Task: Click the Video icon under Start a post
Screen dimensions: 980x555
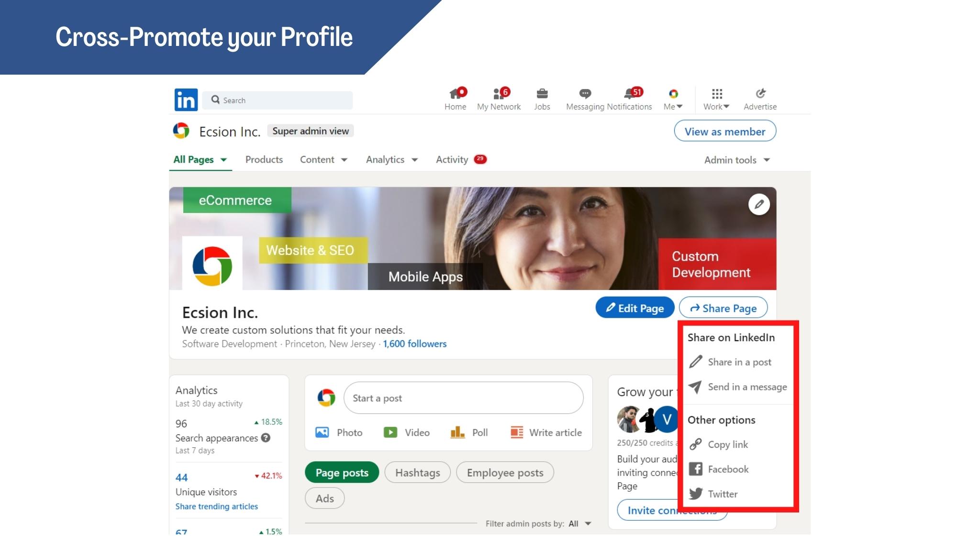Action: click(390, 433)
